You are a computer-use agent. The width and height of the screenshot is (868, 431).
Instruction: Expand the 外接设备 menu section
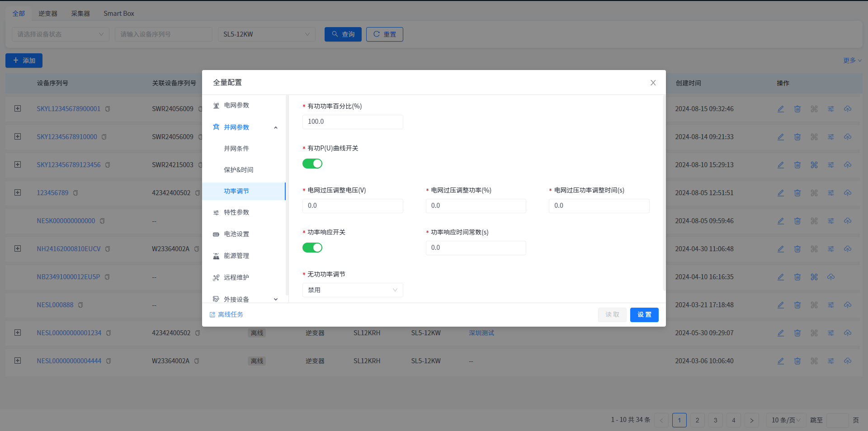[x=276, y=299]
